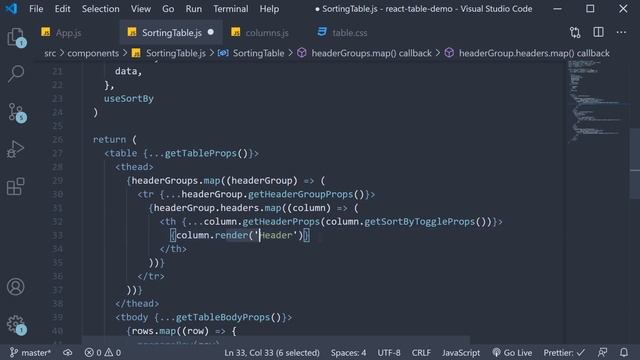Change indentation via Spaces: 4
Screen dimensions: 640x360
348,352
